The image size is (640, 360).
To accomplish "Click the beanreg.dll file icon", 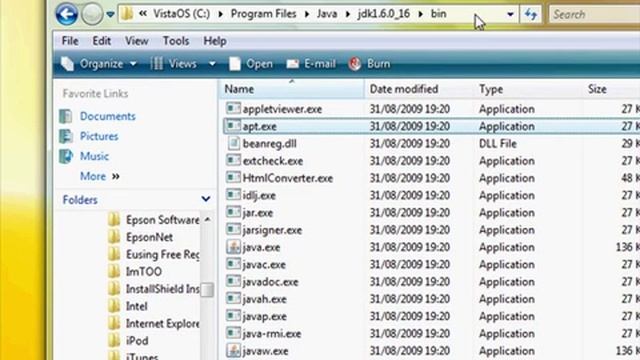I will (x=233, y=143).
